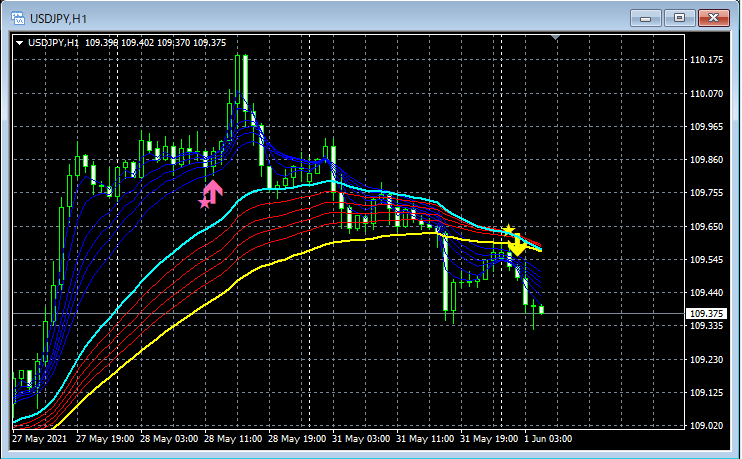
Task: Click the 27 May 2021 time label
Action: pos(40,439)
